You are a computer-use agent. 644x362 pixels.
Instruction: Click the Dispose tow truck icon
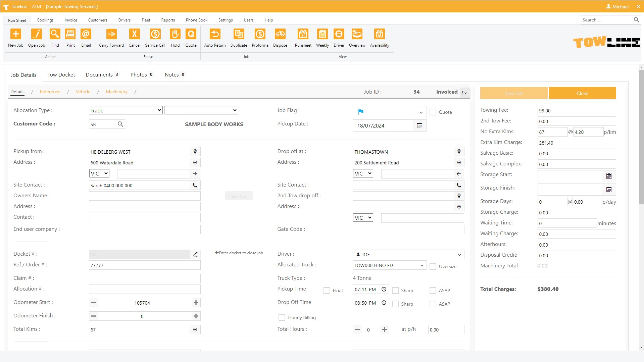280,34
